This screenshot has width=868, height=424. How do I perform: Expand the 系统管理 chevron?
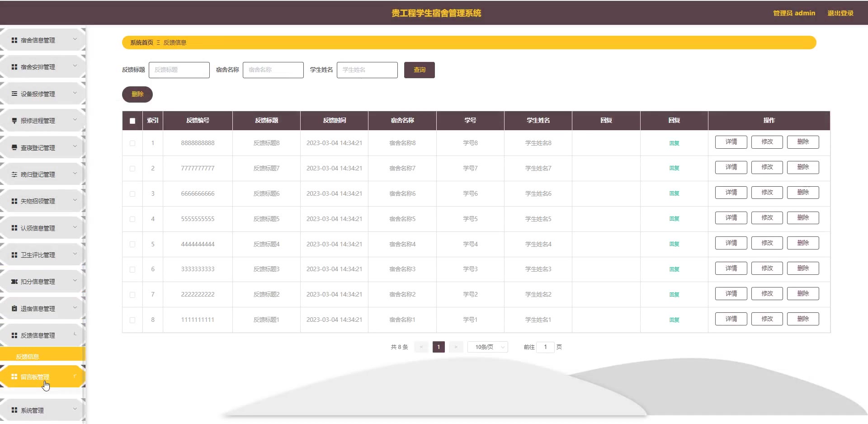coord(75,410)
